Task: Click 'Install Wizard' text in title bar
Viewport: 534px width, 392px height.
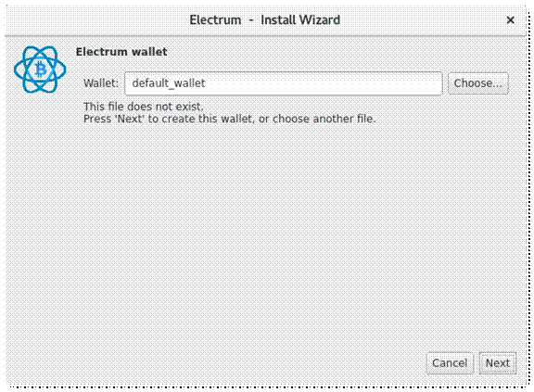Action: [300, 19]
